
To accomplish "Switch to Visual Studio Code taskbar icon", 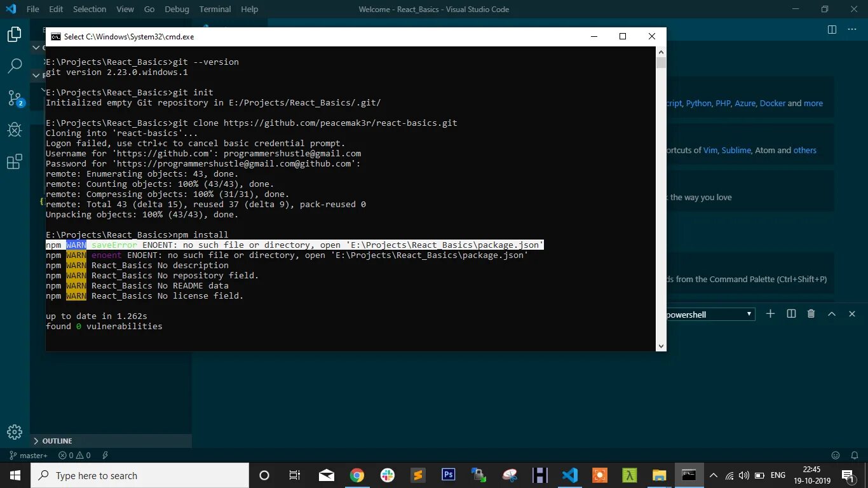I will point(570,475).
